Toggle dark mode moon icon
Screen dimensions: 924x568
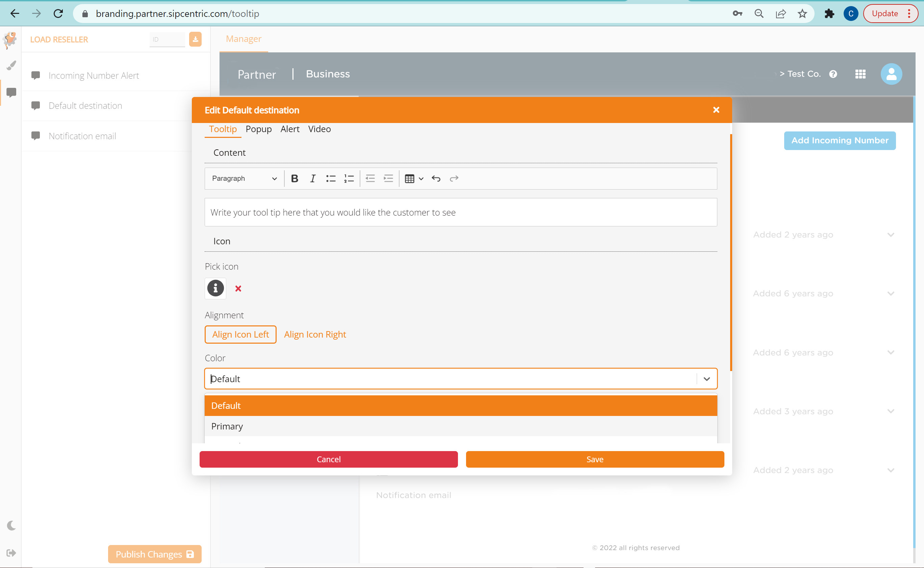coord(11,525)
